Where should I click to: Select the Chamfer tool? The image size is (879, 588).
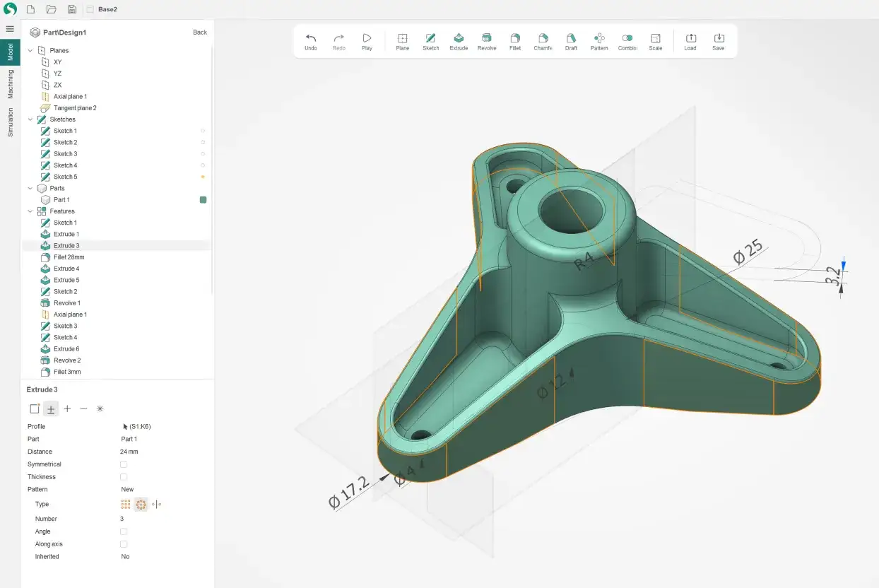point(543,42)
